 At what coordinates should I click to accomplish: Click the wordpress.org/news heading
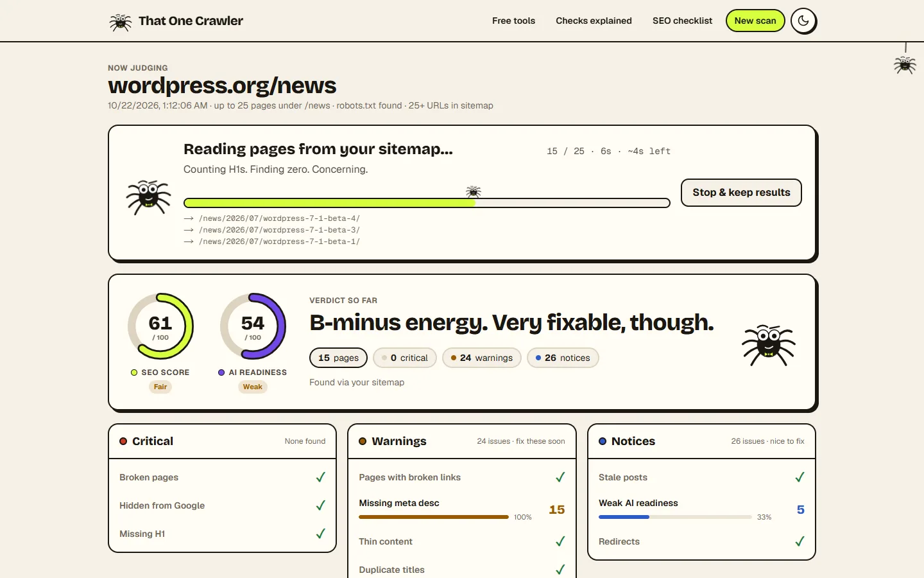click(222, 85)
